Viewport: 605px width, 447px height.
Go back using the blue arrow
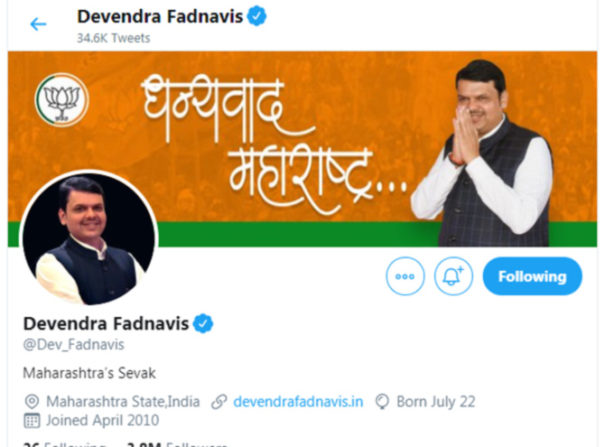(x=38, y=24)
